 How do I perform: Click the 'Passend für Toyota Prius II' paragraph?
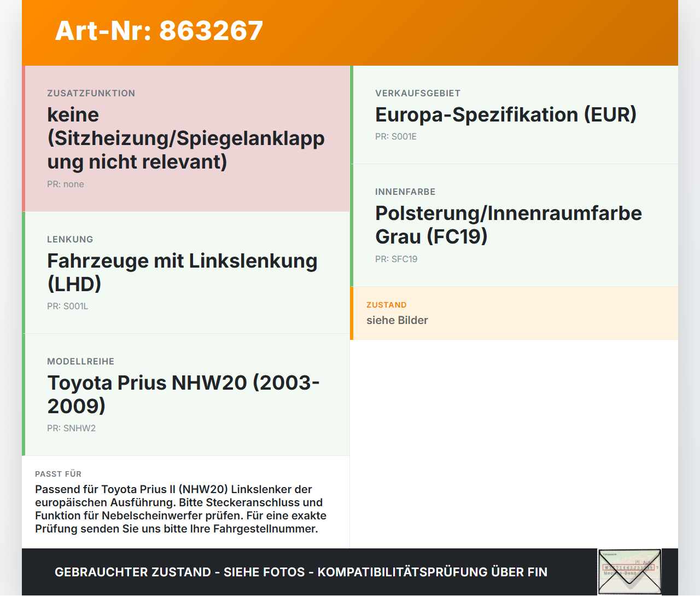point(181,509)
